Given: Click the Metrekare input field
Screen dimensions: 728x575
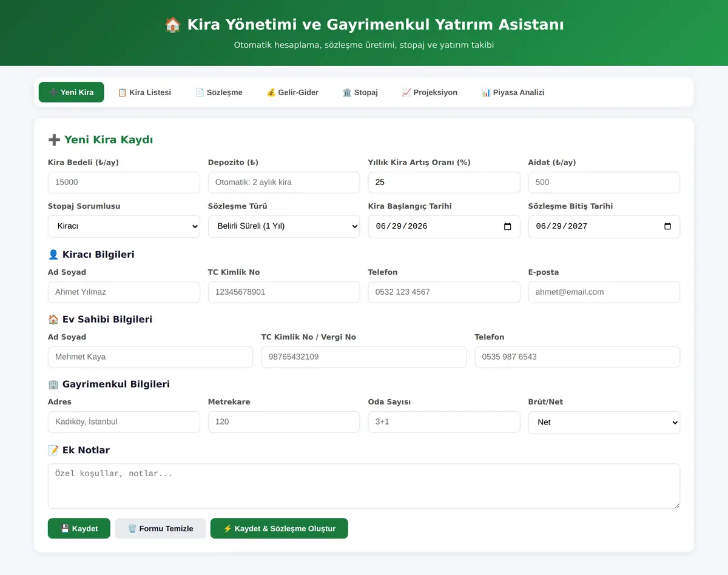Looking at the screenshot, I should [284, 422].
